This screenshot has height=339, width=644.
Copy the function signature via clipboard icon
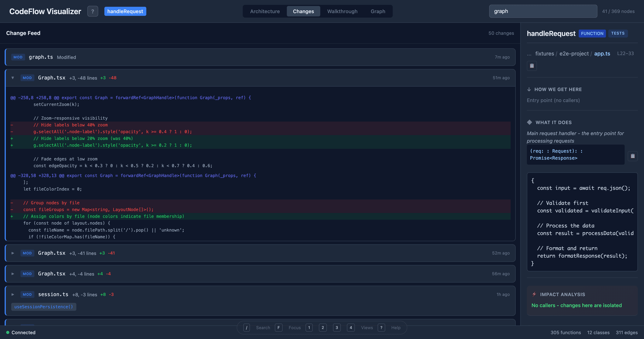pyautogui.click(x=633, y=156)
